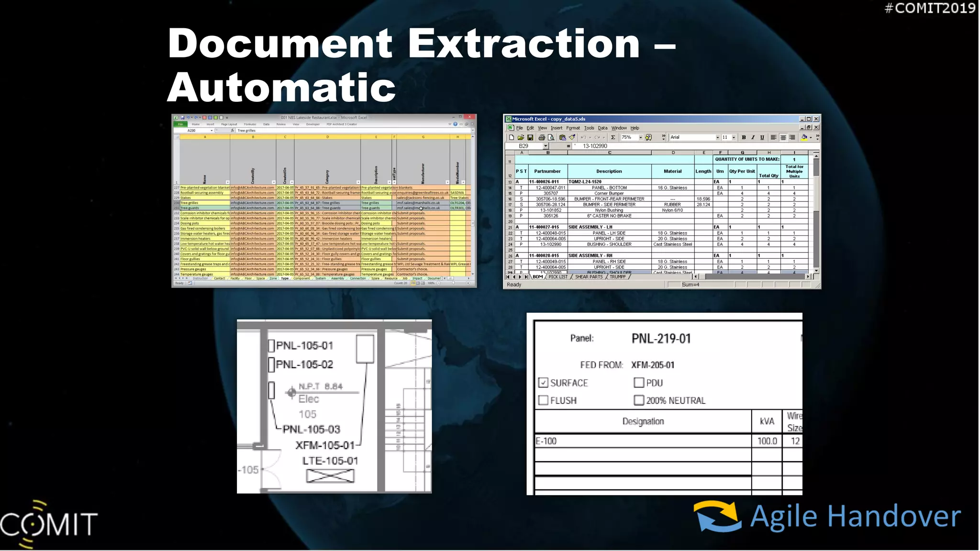Apply Align Left in copy_data5.xls toolbar

click(x=773, y=137)
